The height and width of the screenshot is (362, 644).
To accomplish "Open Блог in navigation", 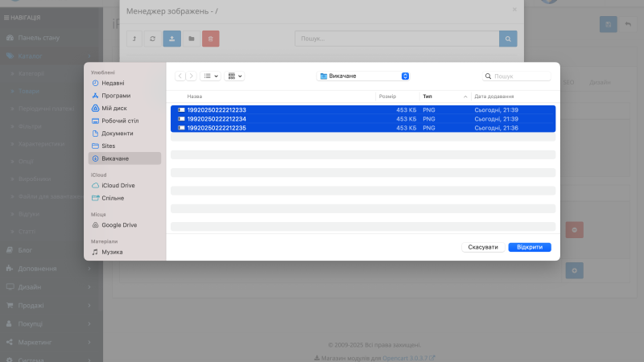I will click(25, 250).
